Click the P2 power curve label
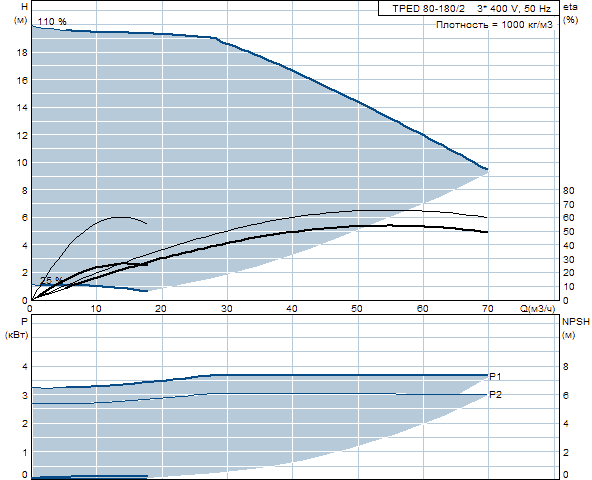This screenshot has width=592, height=480. coord(495,395)
